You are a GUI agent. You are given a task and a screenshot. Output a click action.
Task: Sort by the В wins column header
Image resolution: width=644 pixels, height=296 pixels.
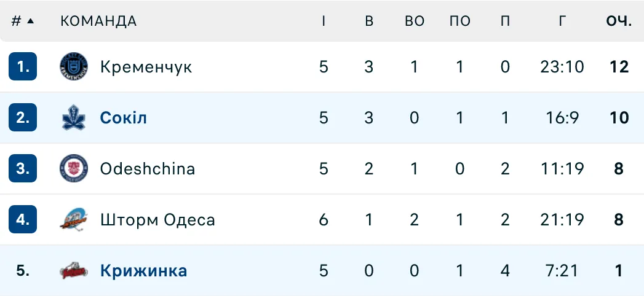click(369, 21)
